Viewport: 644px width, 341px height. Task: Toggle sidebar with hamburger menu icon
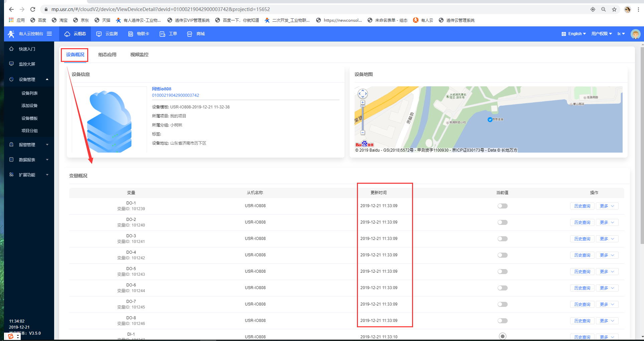point(49,33)
